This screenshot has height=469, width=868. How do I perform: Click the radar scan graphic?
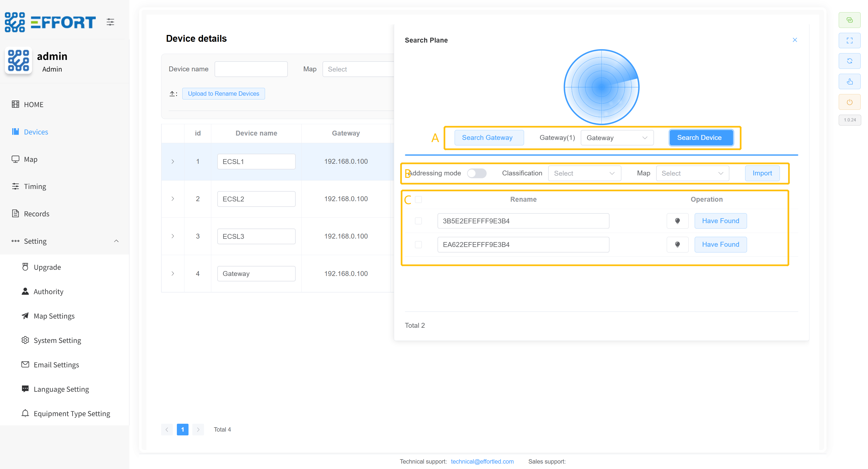(x=601, y=87)
